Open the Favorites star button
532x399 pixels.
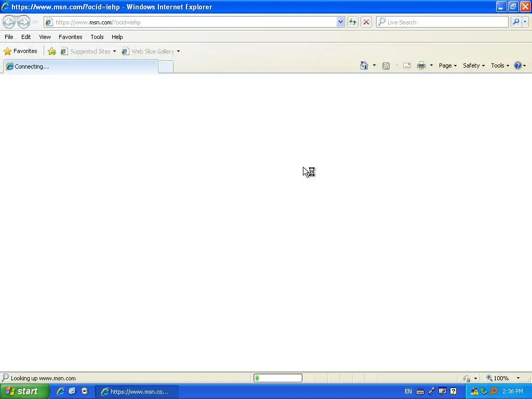pos(20,51)
